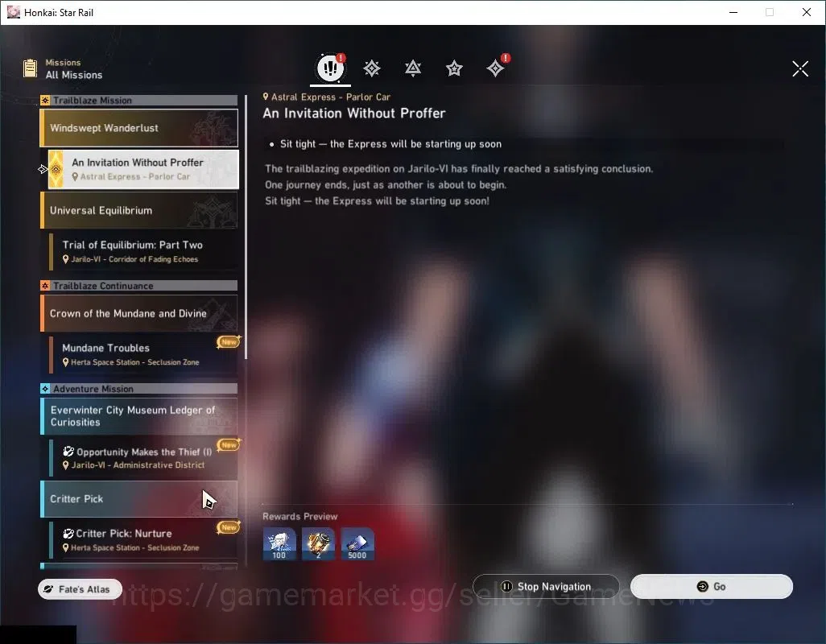View the reward item with quantity 2
Image resolution: width=826 pixels, height=644 pixels.
pos(318,544)
